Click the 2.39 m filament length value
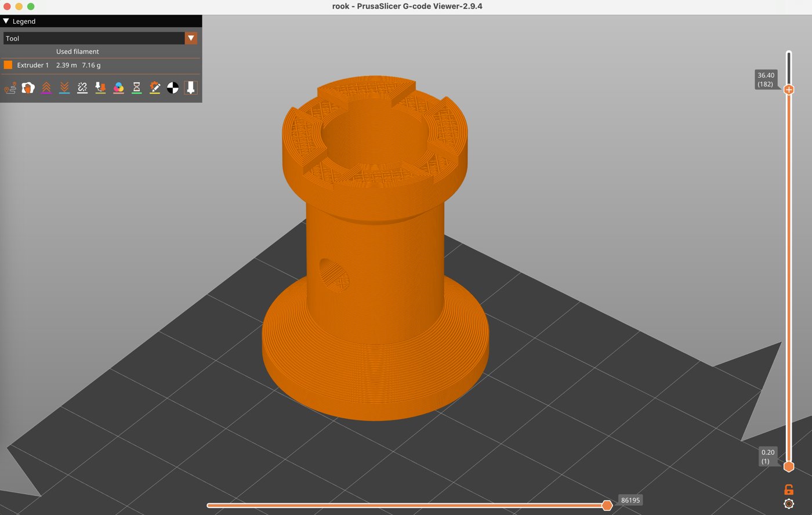Viewport: 812px width, 515px height. tap(66, 65)
